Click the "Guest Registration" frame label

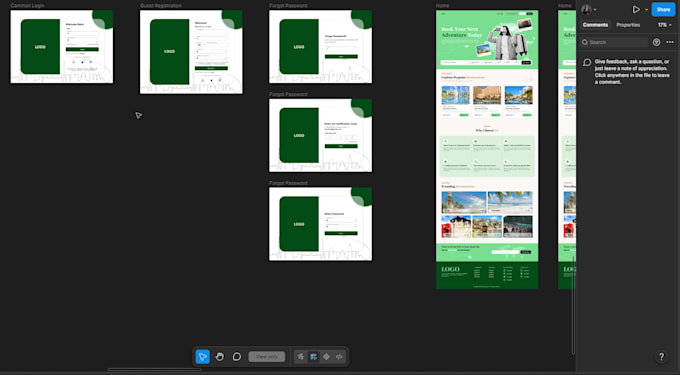pos(160,6)
